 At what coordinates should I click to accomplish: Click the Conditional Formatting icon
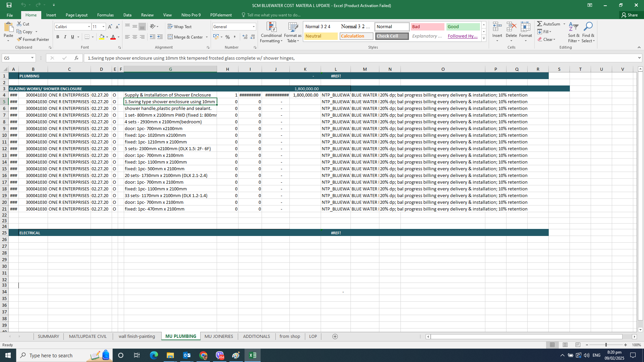click(271, 27)
